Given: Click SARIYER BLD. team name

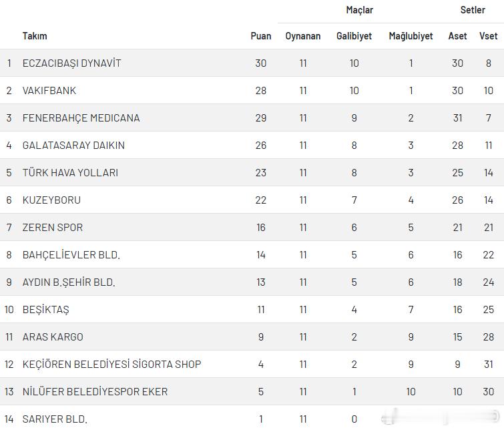Looking at the screenshot, I should (55, 419).
